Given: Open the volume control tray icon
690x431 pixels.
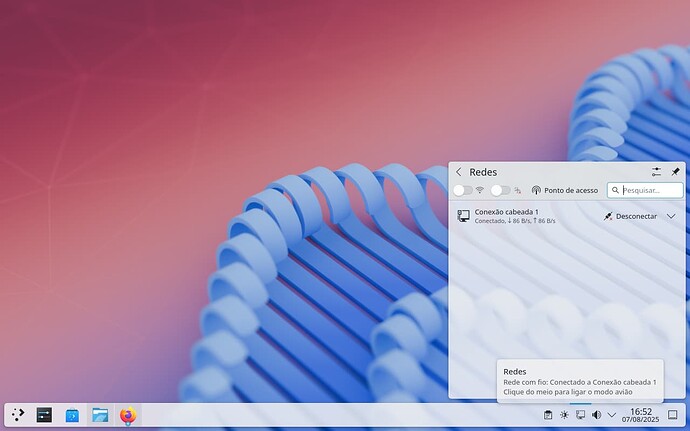Looking at the screenshot, I should tap(596, 415).
